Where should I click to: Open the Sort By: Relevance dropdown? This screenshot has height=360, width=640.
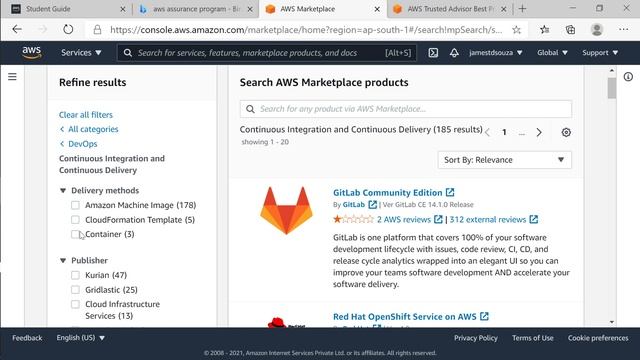point(504,160)
